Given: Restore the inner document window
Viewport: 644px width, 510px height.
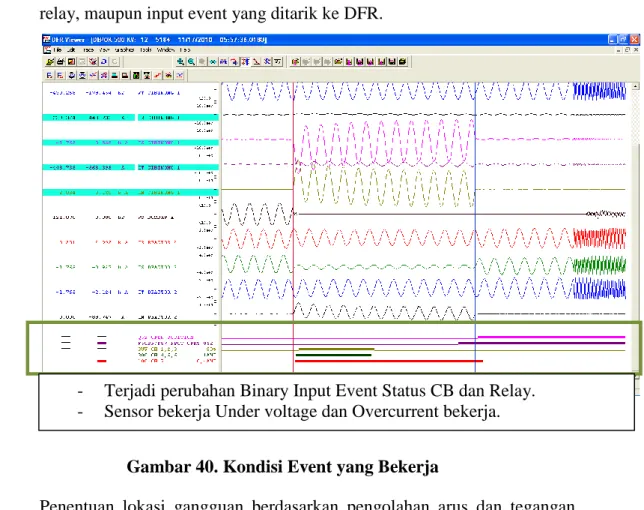Looking at the screenshot, I should [627, 50].
